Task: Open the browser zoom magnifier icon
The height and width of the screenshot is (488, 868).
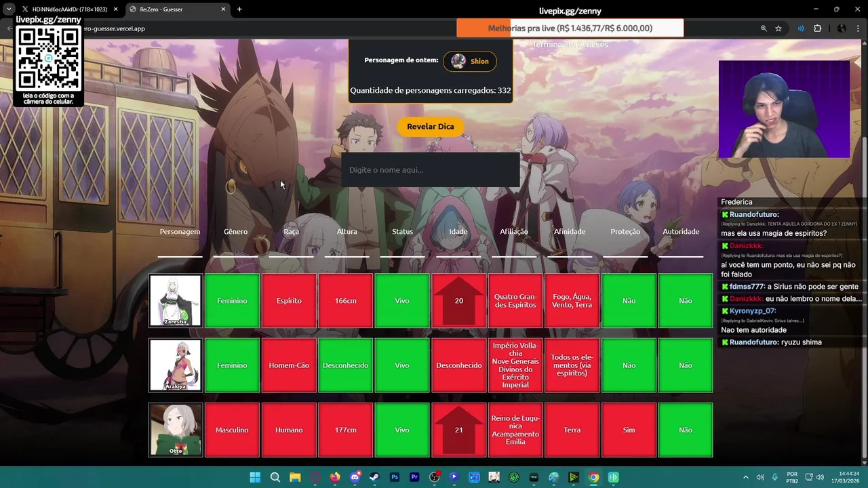Action: coord(764,28)
